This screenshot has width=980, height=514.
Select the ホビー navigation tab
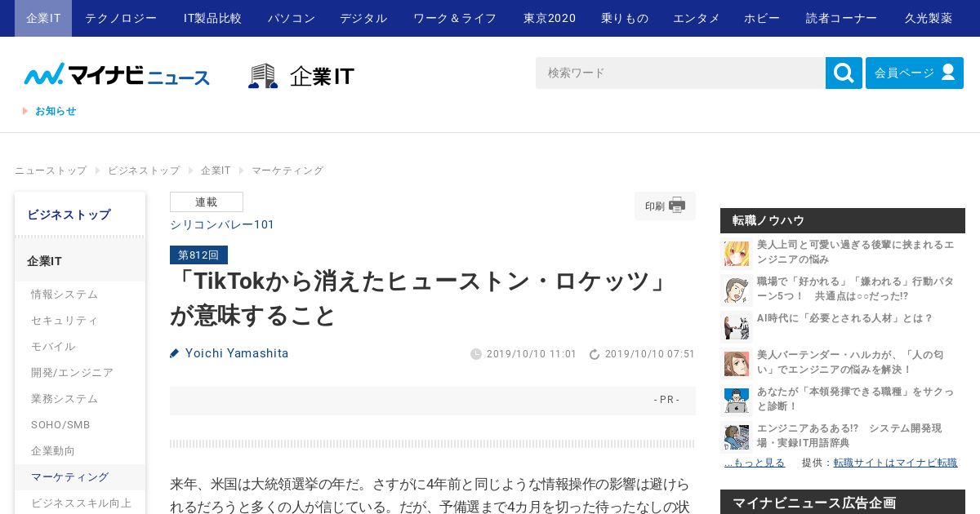pyautogui.click(x=762, y=18)
